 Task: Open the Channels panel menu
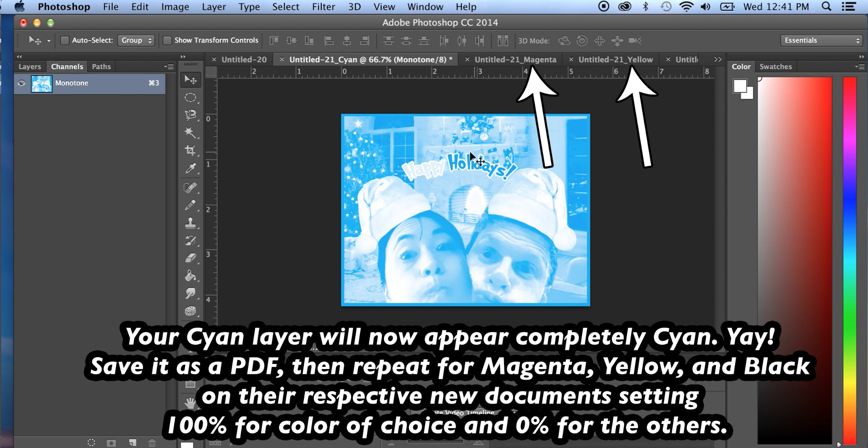click(x=169, y=66)
